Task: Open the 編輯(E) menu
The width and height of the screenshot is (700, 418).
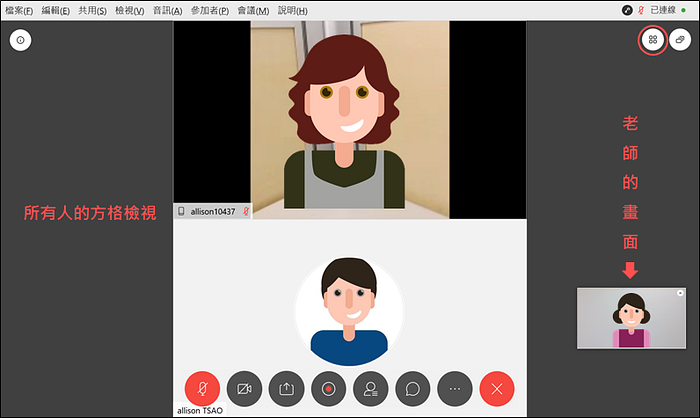Action: 56,11
